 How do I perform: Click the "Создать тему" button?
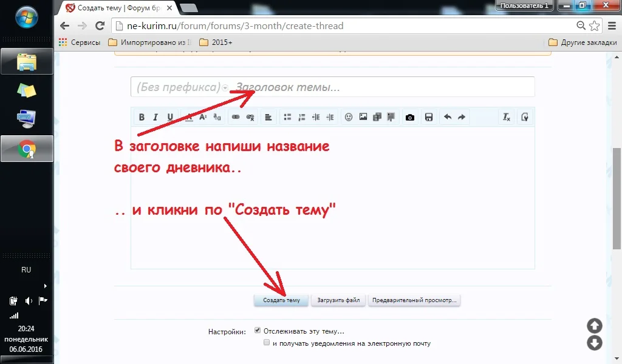tap(281, 300)
